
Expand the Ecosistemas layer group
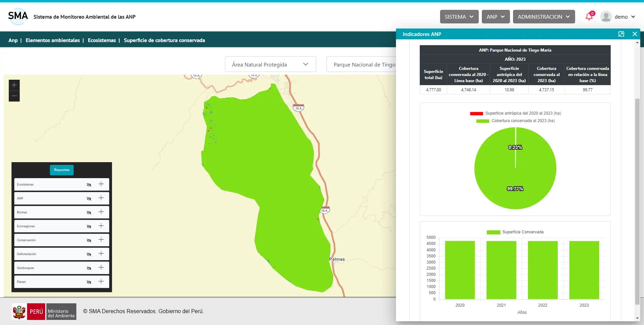[x=101, y=184]
